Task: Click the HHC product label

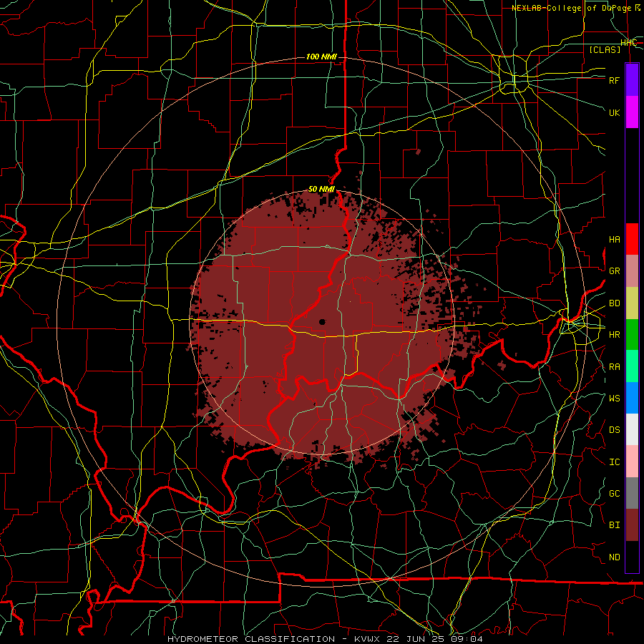Action: (628, 43)
